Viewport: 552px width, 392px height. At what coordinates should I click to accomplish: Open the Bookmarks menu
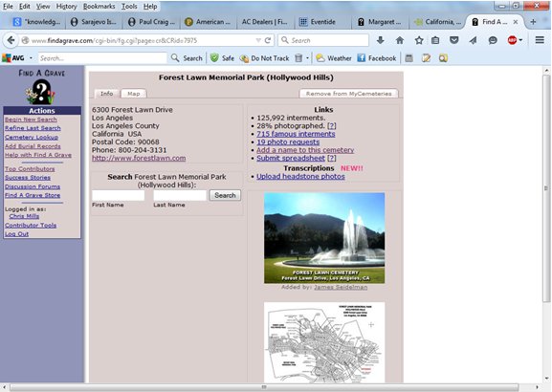point(99,7)
